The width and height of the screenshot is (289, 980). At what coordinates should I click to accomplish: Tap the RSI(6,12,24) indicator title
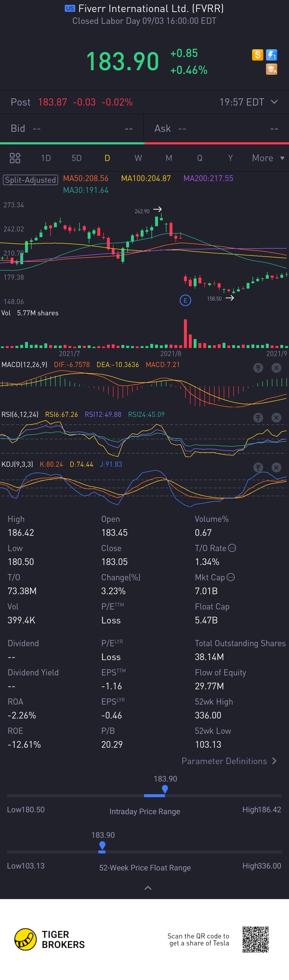pyautogui.click(x=20, y=414)
